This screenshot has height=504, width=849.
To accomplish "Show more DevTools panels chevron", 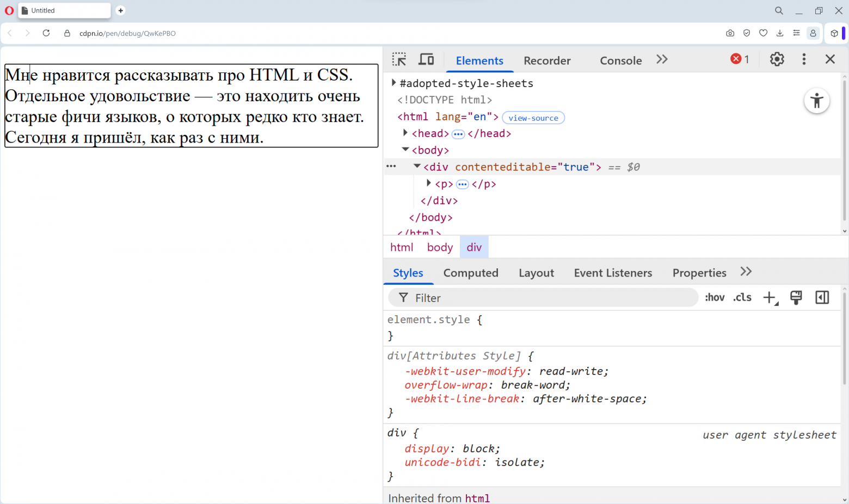I will pos(662,59).
